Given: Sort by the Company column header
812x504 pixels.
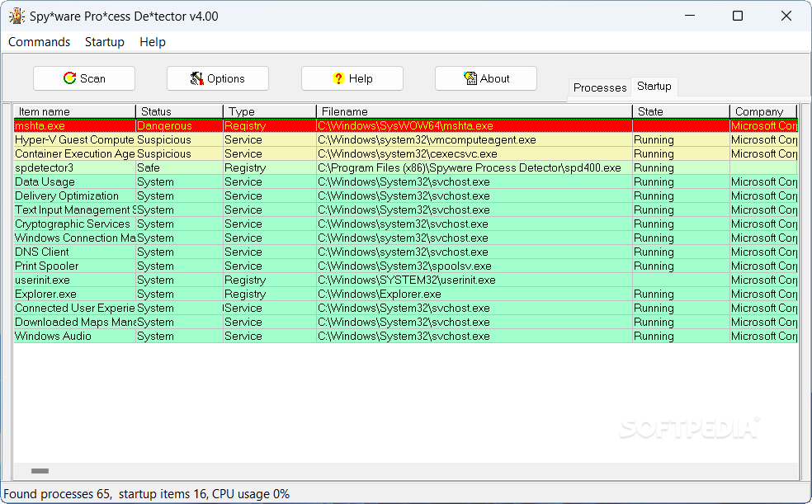Looking at the screenshot, I should click(x=763, y=111).
